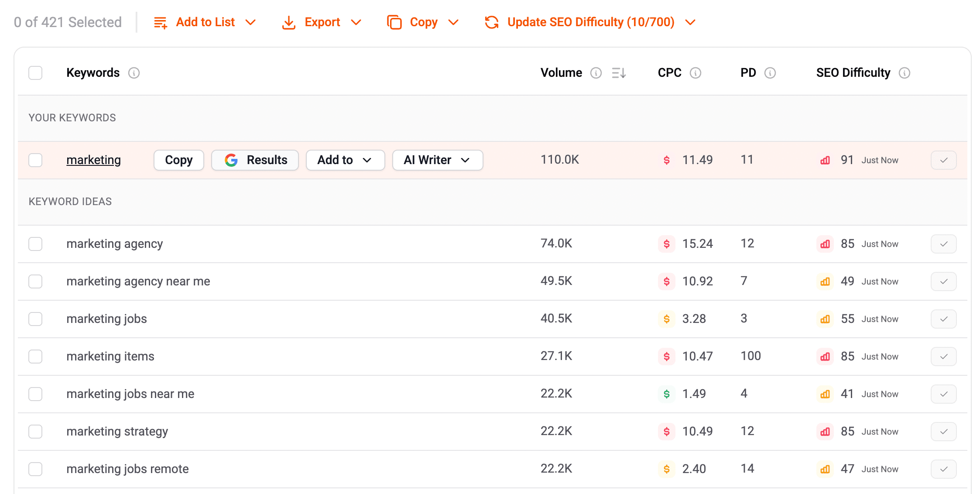Click the Volume sort order icon

[619, 73]
